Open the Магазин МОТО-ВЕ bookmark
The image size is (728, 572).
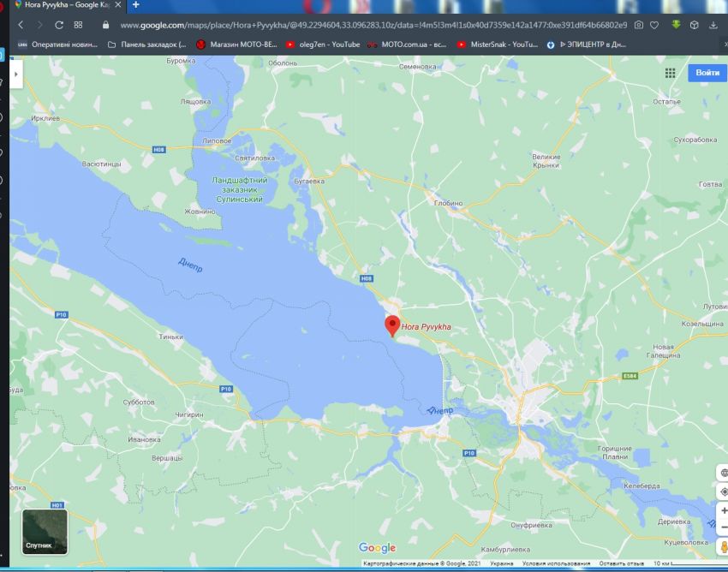coord(237,45)
